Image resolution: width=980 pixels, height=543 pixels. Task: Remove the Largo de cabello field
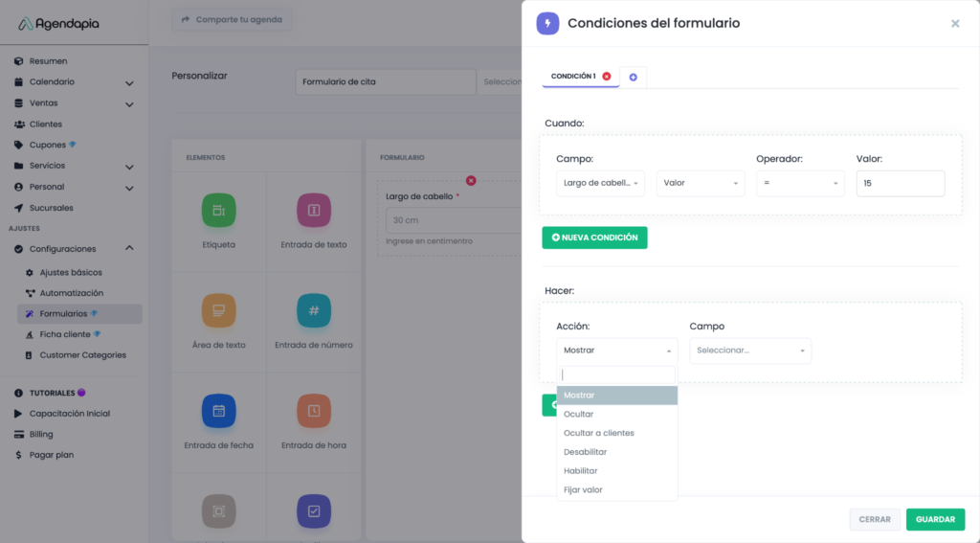[471, 180]
